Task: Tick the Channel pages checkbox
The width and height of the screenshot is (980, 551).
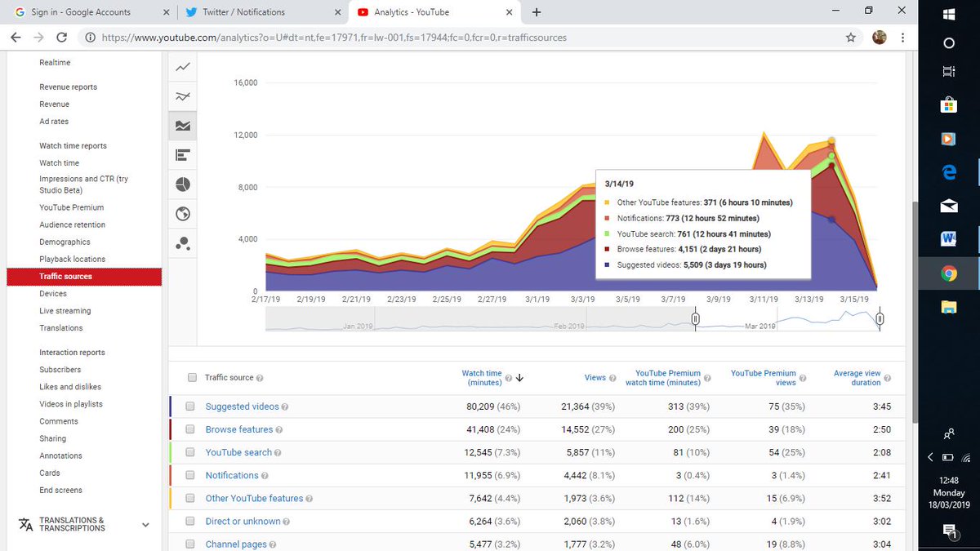Action: (x=190, y=544)
